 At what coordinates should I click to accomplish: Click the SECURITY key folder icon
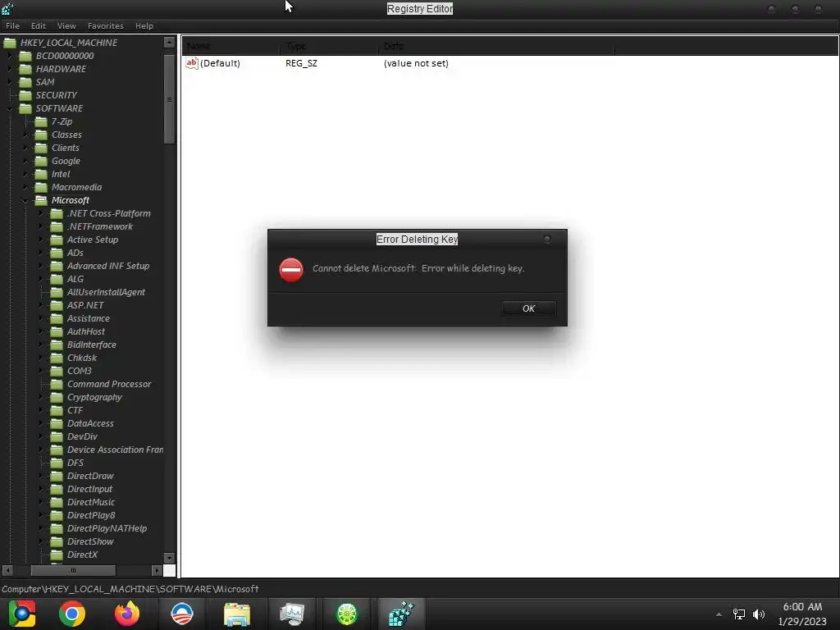(25, 95)
